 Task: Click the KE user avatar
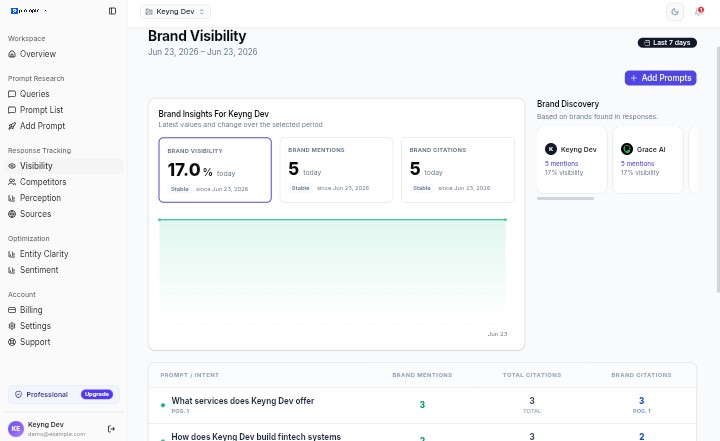pos(16,429)
